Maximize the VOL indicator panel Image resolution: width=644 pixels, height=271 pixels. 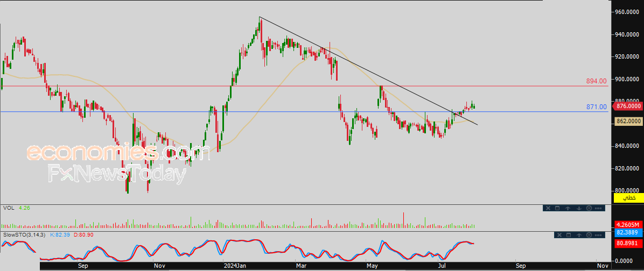coord(558,208)
